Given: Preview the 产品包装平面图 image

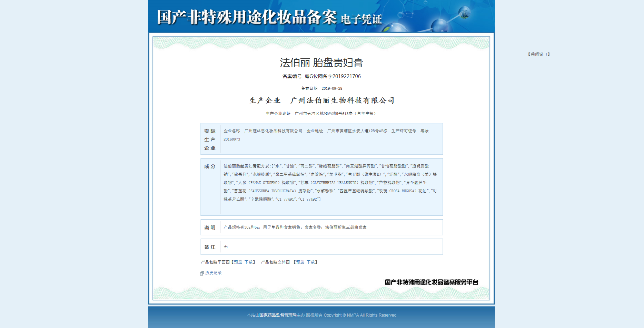Looking at the screenshot, I should point(238,262).
